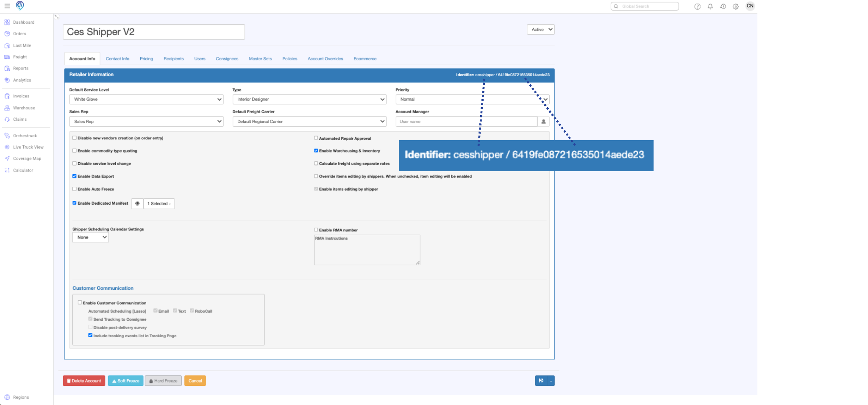Open Live Truck View
868x405 pixels.
(x=28, y=147)
